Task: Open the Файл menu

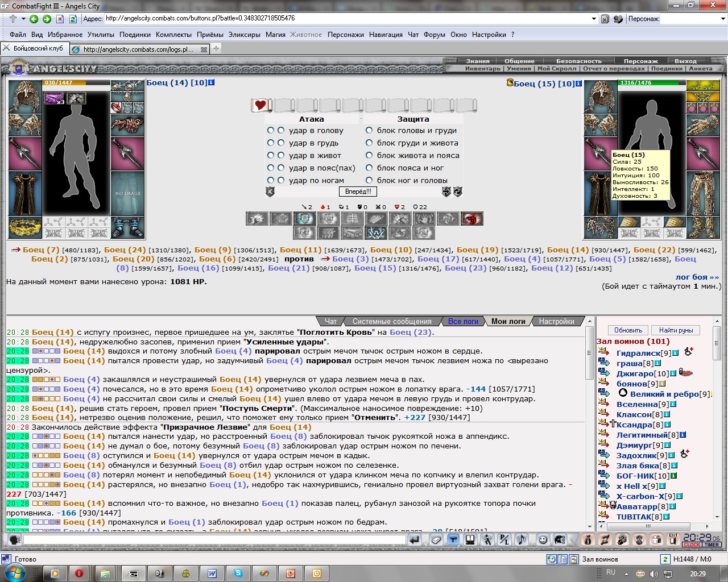Action: (x=18, y=35)
